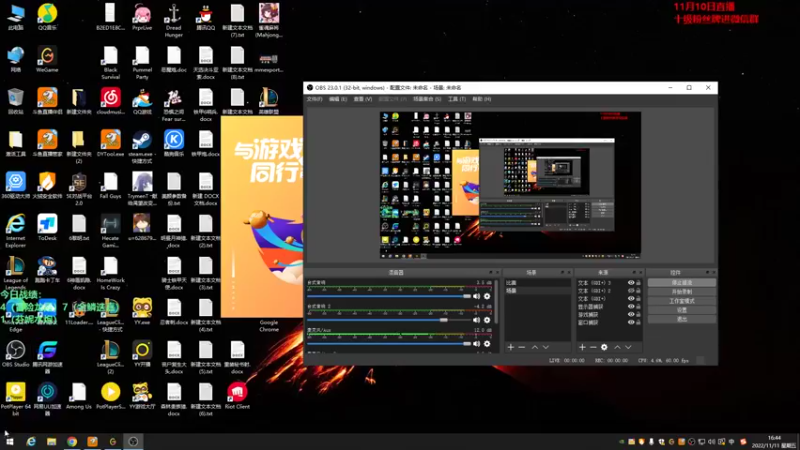Click the streaming button atop Controls panel
This screenshot has height=450, width=800.
tap(682, 283)
